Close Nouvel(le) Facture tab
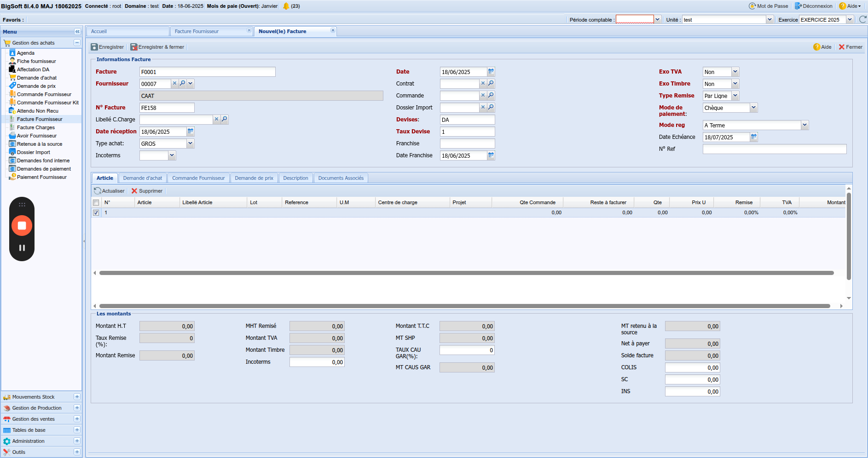This screenshot has height=458, width=868. point(333,30)
